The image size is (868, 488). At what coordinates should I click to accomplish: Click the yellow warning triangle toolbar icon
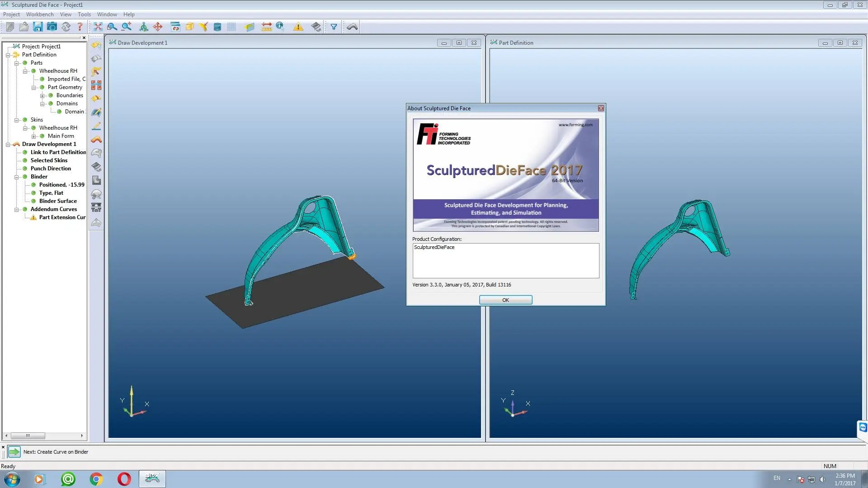[x=298, y=27]
